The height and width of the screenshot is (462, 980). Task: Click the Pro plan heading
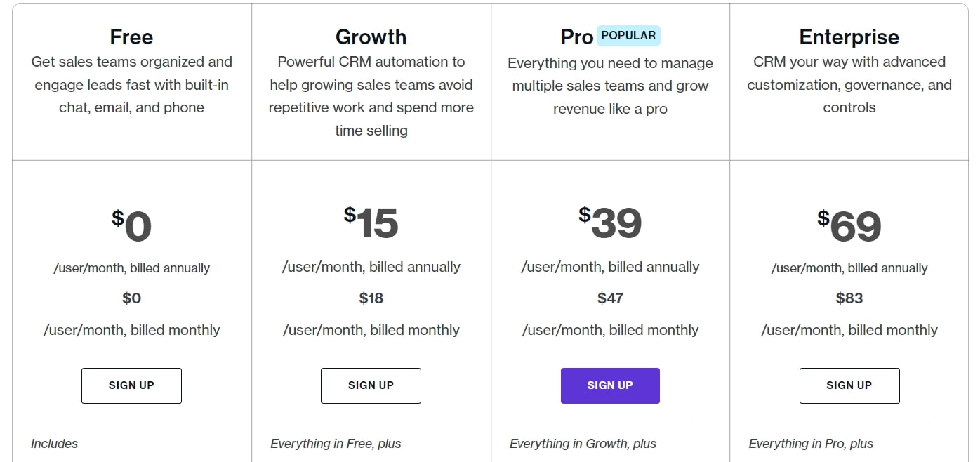[x=576, y=37]
